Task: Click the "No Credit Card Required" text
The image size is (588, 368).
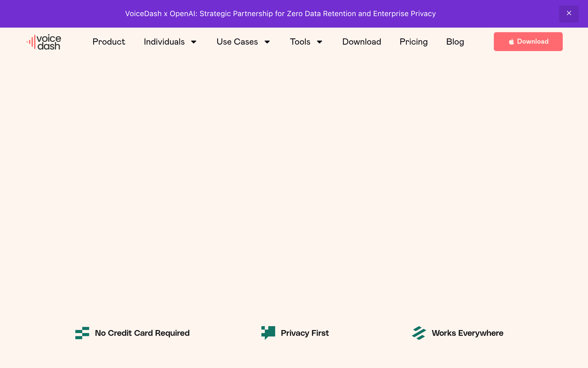Action: (x=142, y=333)
